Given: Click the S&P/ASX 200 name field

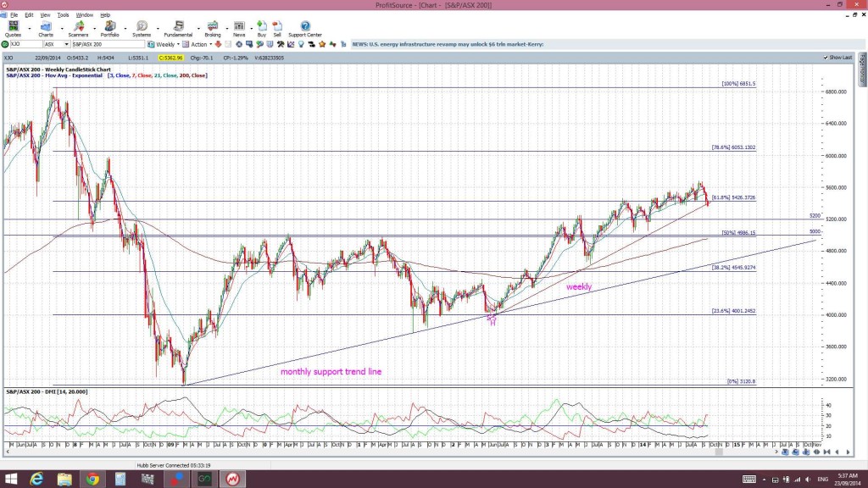Looking at the screenshot, I should (x=108, y=44).
